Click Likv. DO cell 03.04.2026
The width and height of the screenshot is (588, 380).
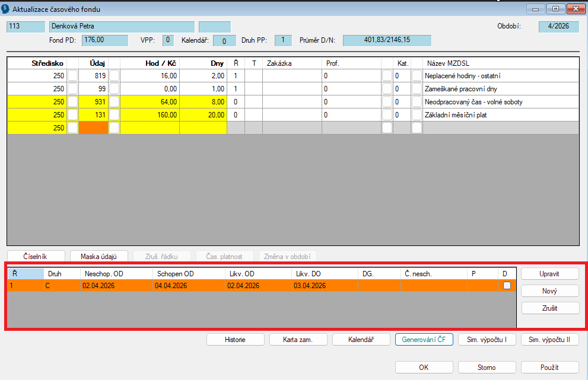coord(325,286)
